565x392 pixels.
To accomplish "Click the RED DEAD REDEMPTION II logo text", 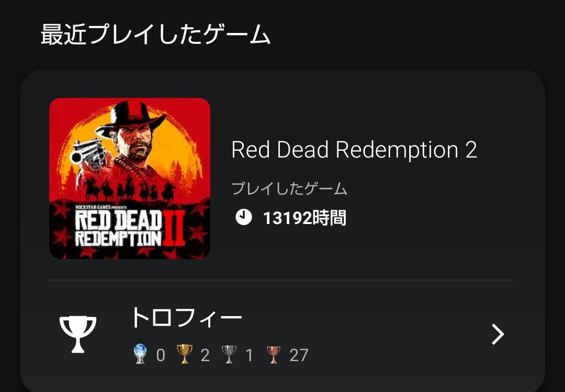I will [130, 228].
